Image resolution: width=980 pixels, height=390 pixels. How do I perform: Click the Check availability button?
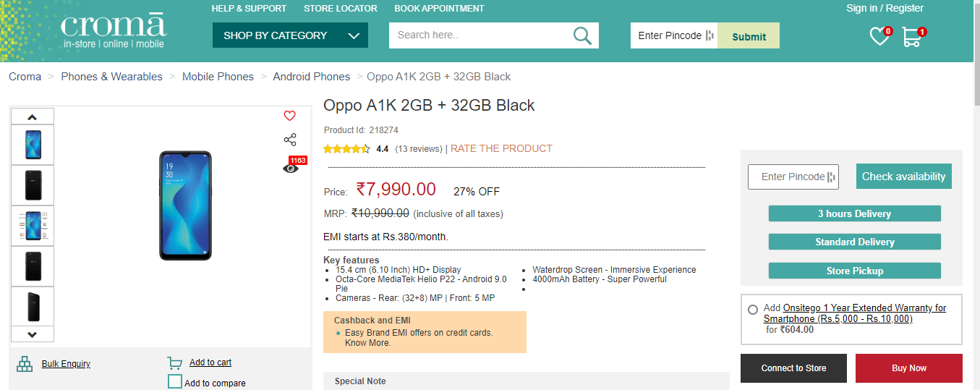pos(903,177)
